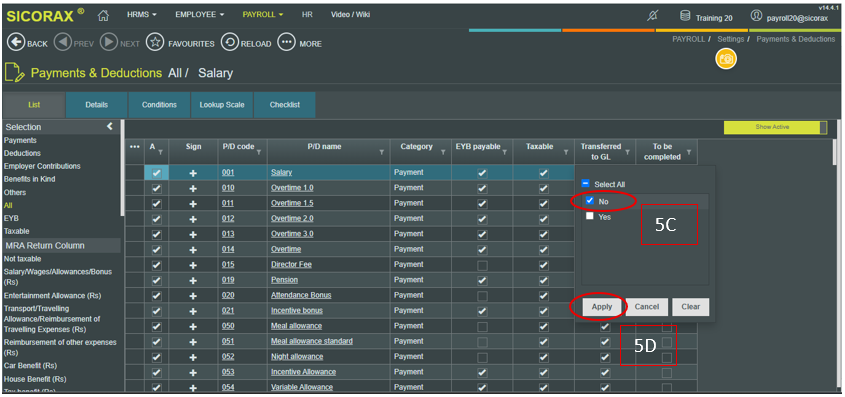
Task: Toggle EYB payable for Director Fee
Action: [482, 265]
